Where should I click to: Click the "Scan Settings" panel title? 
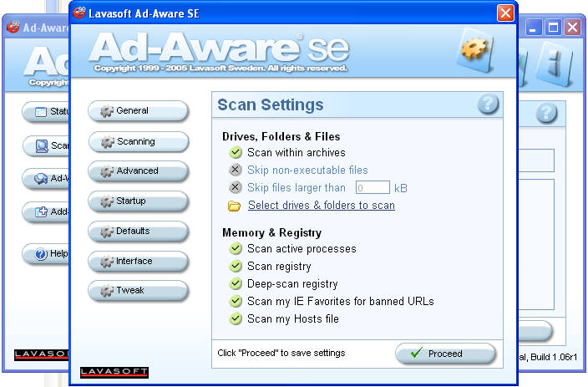271,104
